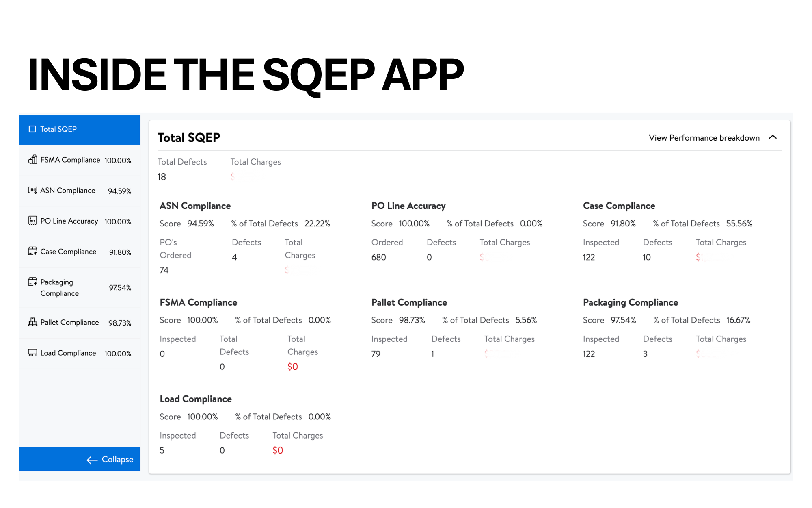Viewport: 812px width, 508px height.
Task: Click the FSMA Compliance $0 charges value
Action: pyautogui.click(x=292, y=367)
